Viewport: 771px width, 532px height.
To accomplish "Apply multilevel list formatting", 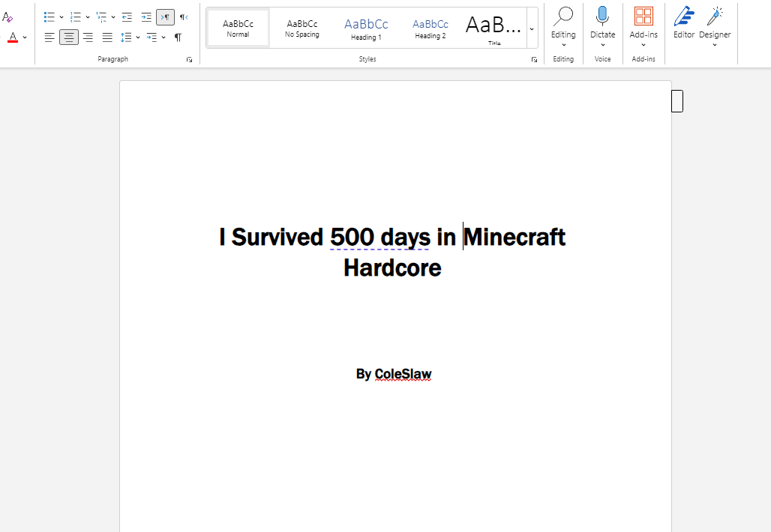I will pos(101,17).
